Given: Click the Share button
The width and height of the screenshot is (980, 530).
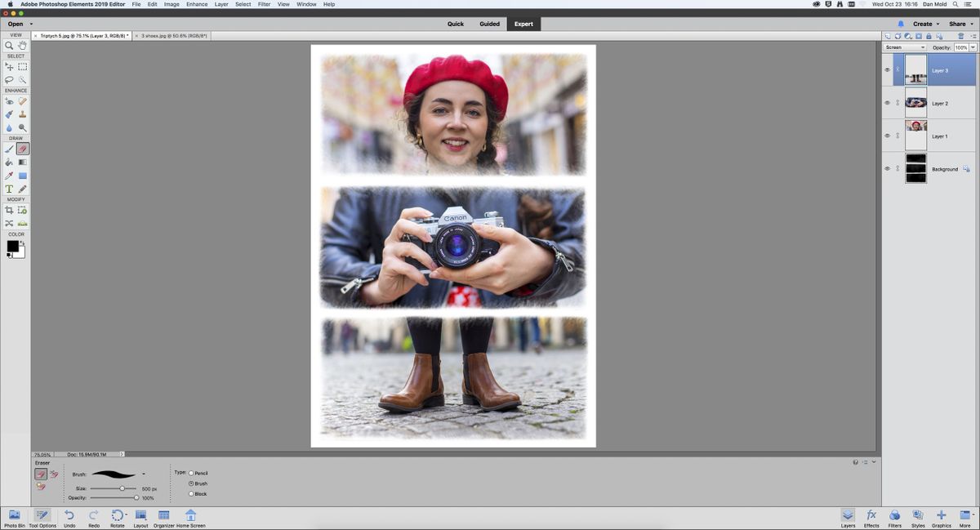Looking at the screenshot, I should pos(956,24).
